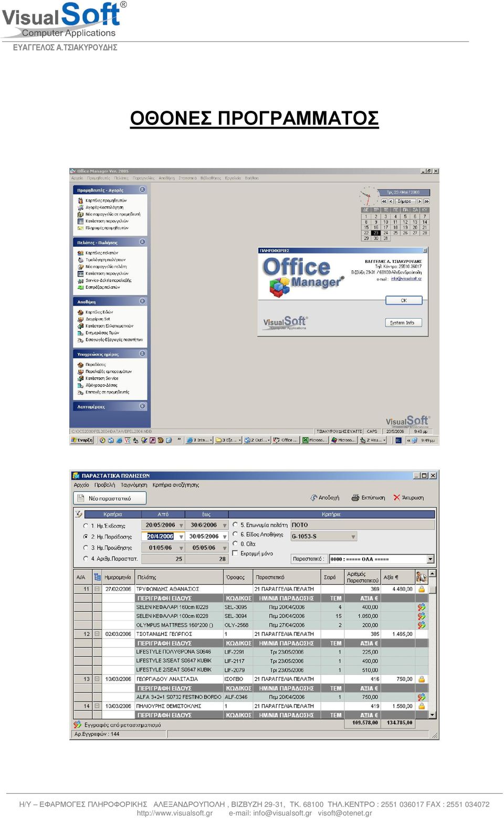
Task: Open the Κριτήρια αναζήτησης menu
Action: click(x=176, y=485)
